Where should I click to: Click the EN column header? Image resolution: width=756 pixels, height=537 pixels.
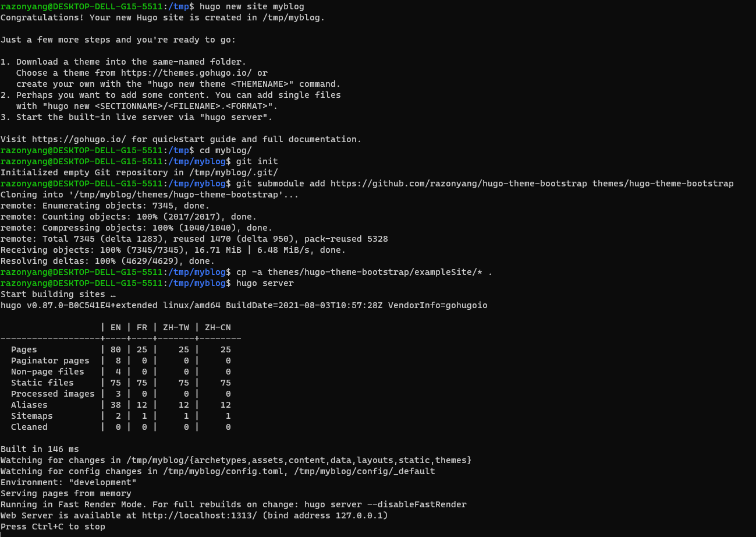pyautogui.click(x=115, y=327)
